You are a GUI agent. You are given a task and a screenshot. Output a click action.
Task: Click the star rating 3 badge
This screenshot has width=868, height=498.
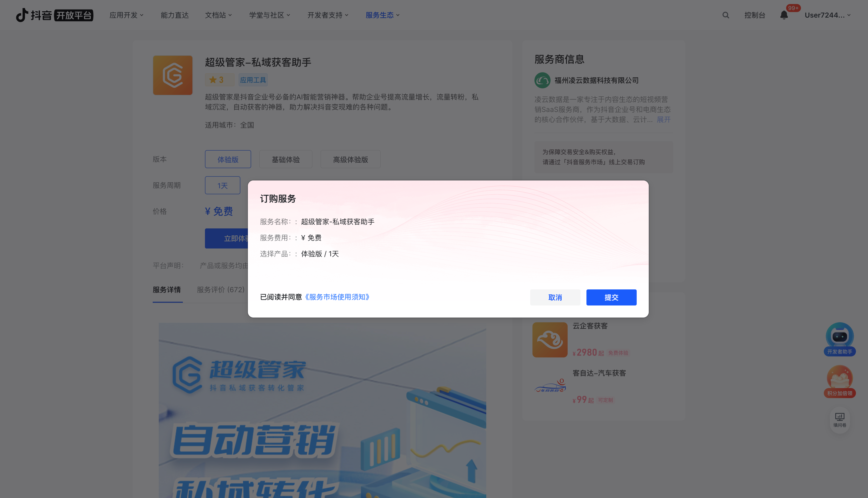[x=219, y=80]
